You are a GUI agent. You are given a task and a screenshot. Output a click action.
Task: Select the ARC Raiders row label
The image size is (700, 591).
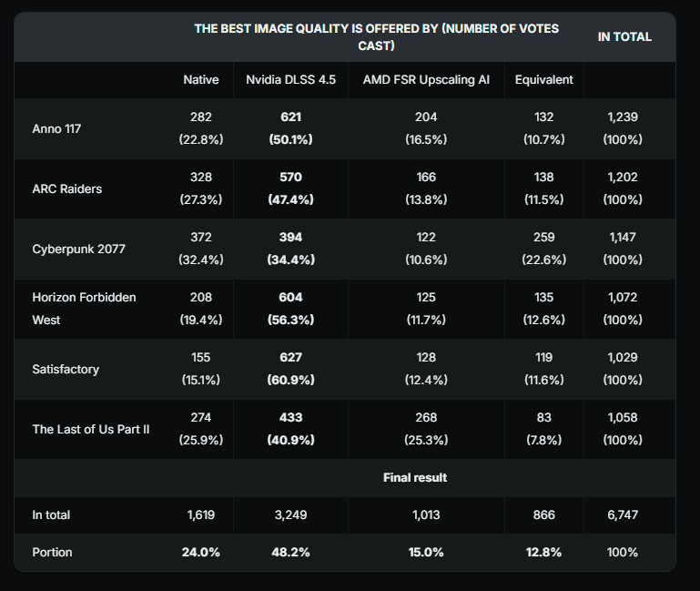click(x=66, y=189)
